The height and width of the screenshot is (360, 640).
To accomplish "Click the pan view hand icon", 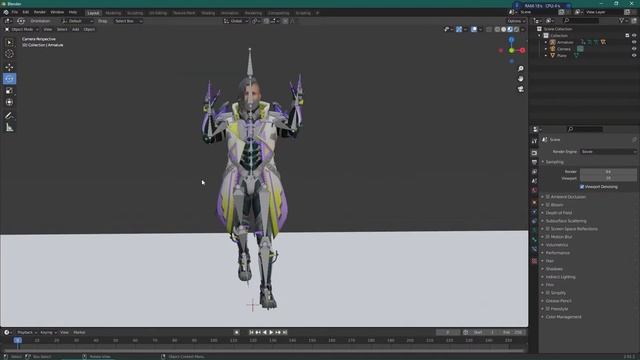I will point(520,79).
